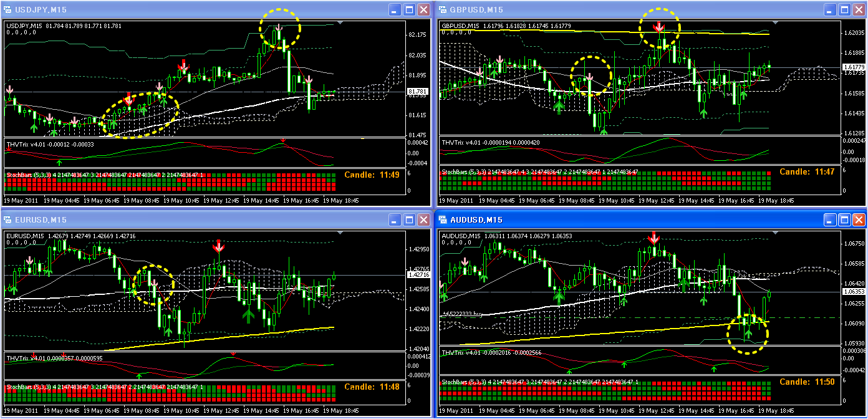Click the 1.42716 current price label in EURUSD
The image size is (868, 419).
(417, 275)
